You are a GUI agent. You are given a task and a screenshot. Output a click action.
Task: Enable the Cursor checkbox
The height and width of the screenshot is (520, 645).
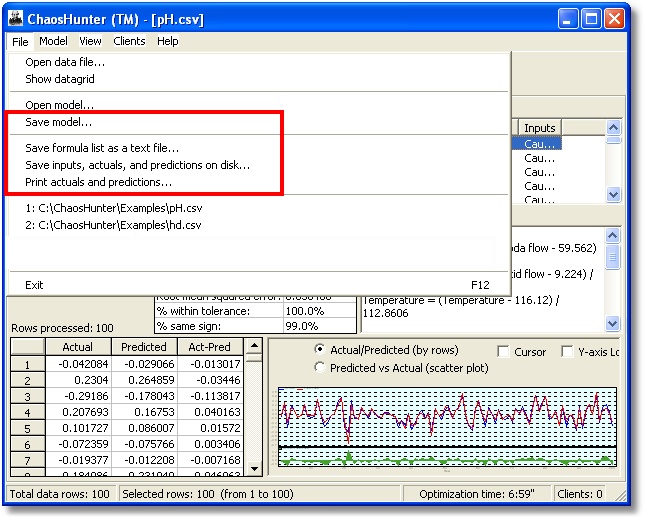[x=503, y=352]
